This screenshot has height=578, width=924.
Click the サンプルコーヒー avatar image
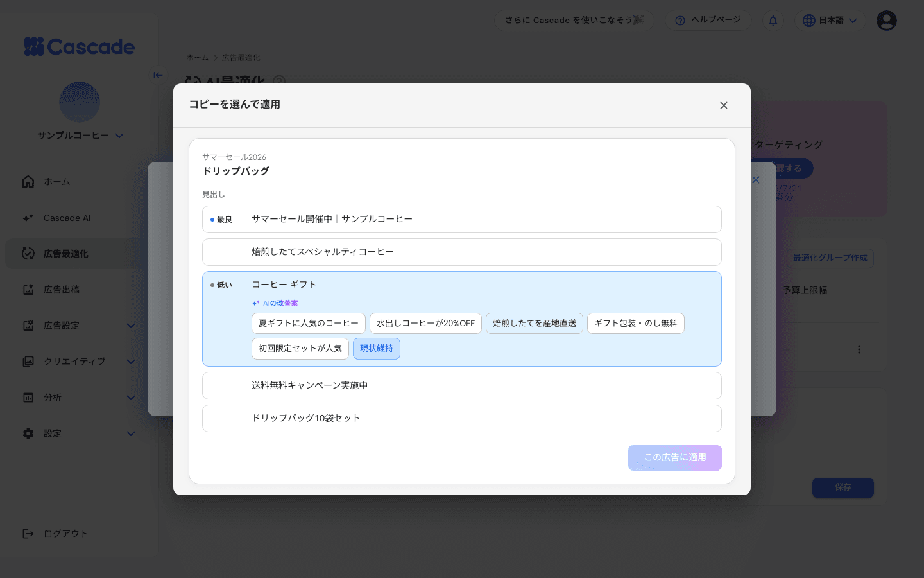click(80, 101)
